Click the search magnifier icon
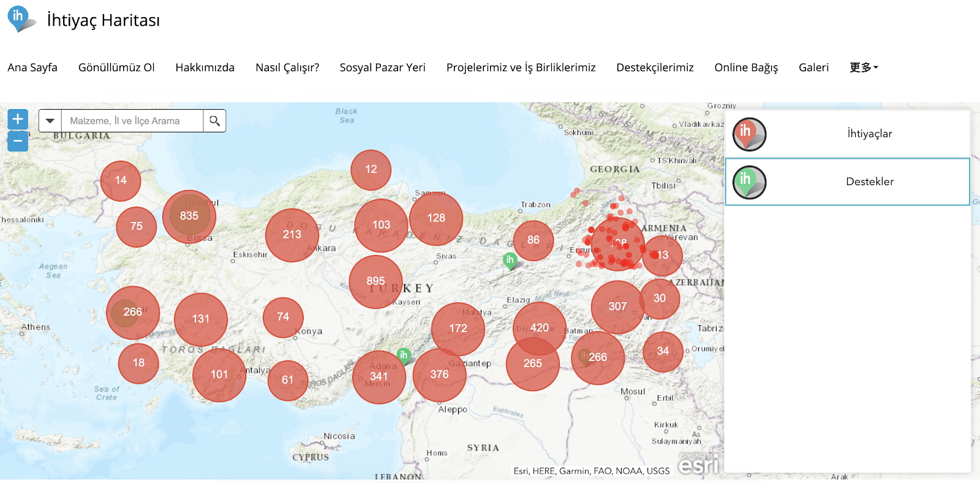 click(x=214, y=121)
